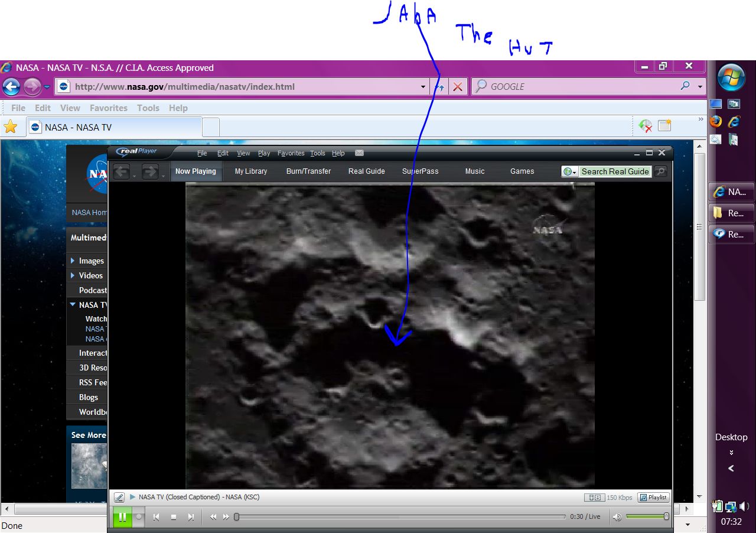Open IE search provider options dropdown

[700, 86]
